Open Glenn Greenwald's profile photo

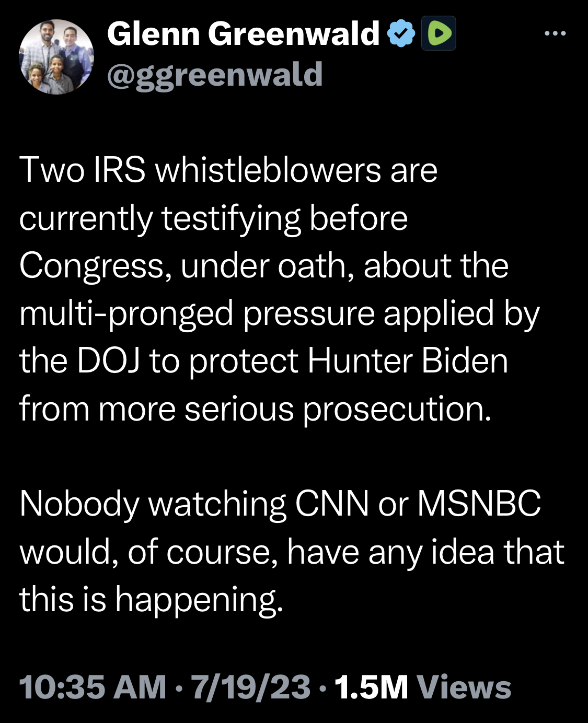tap(56, 57)
